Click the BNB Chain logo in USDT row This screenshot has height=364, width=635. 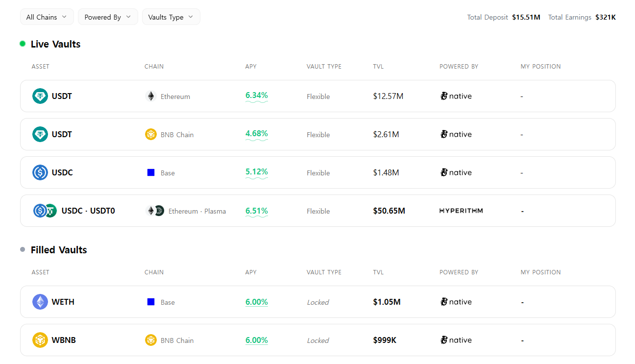click(x=151, y=134)
